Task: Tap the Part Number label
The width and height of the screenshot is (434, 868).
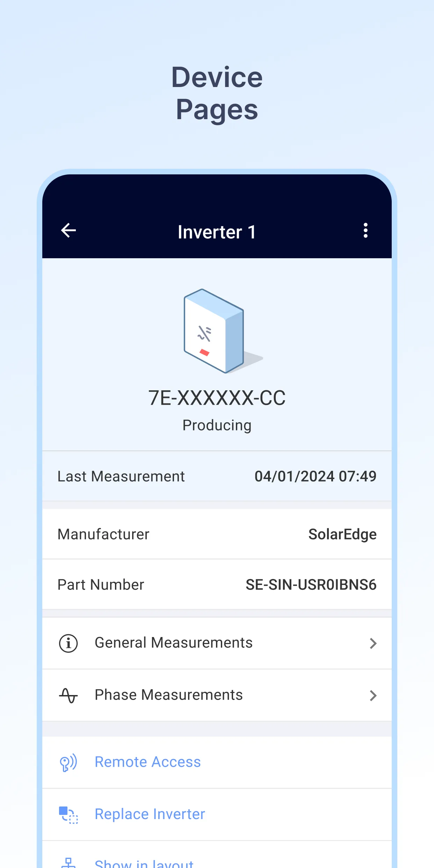Action: tap(101, 585)
